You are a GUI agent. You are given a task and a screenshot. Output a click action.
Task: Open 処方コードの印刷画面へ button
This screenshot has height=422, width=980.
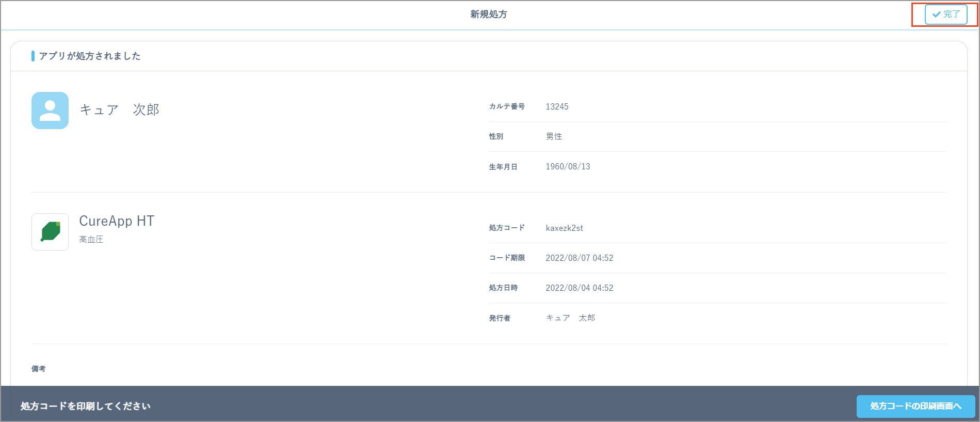pos(915,406)
